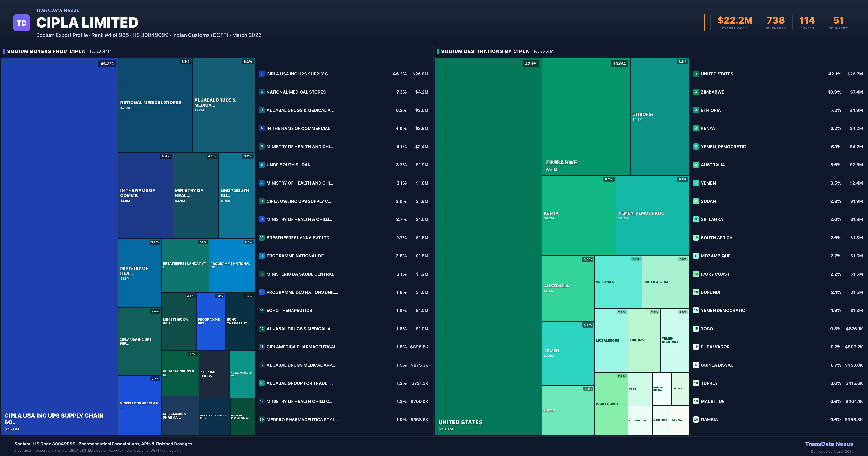
Task: Select rank badge 6 next to UNDP SOUTH SUDAN
Action: pyautogui.click(x=261, y=165)
